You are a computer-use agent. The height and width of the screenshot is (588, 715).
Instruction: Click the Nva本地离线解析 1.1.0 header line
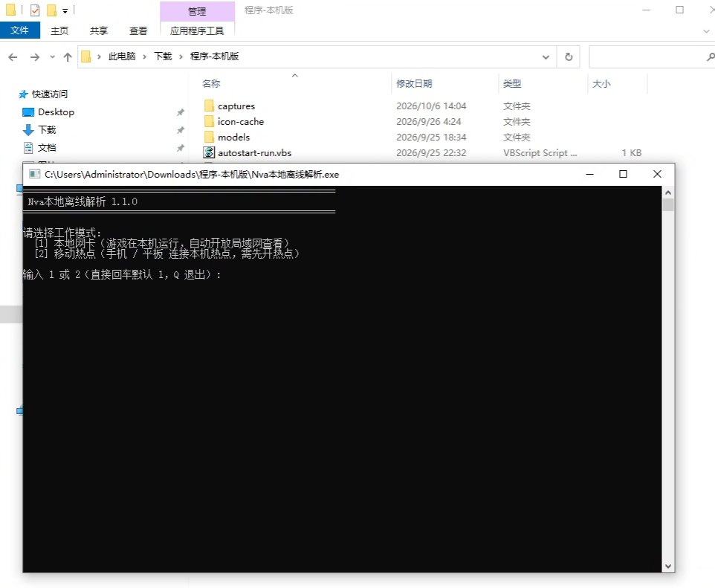point(82,201)
